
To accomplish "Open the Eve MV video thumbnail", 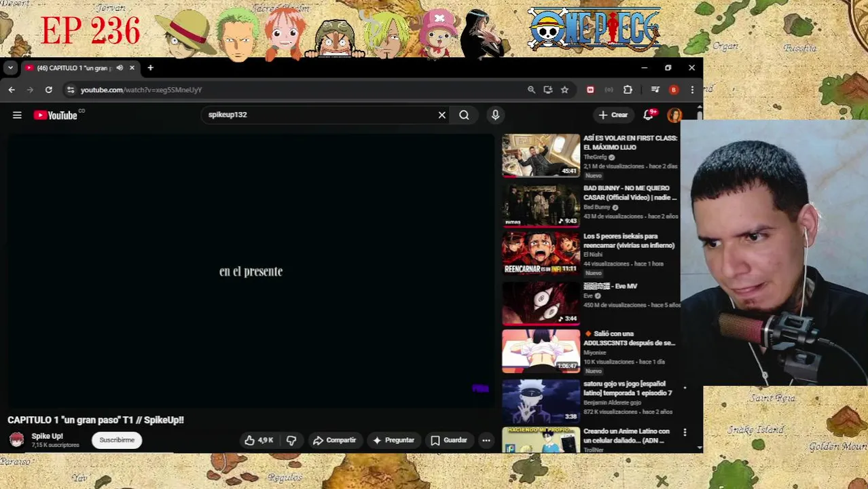I will (x=541, y=302).
